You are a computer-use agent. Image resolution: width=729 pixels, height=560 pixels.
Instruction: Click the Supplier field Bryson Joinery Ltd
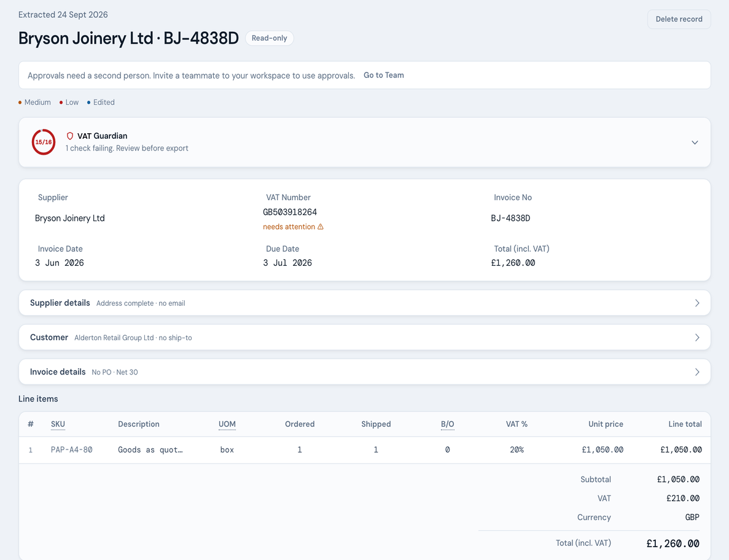click(x=70, y=218)
